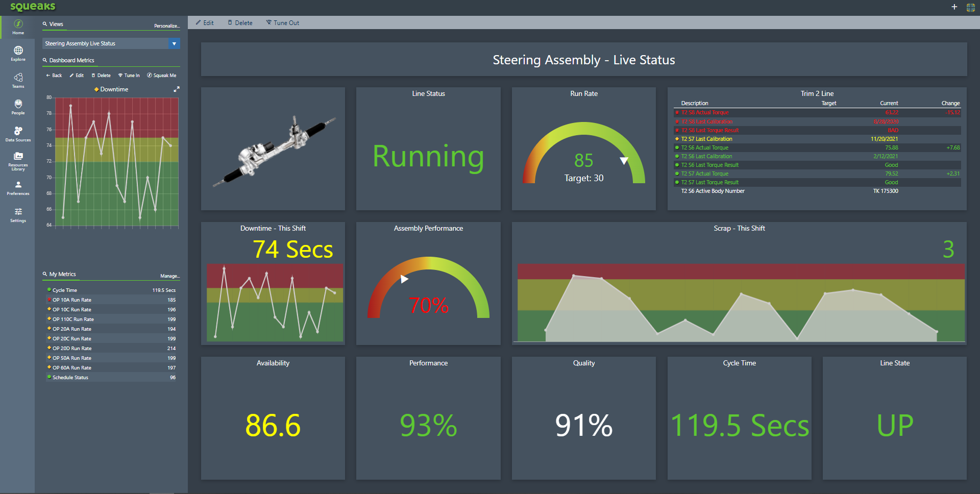The width and height of the screenshot is (980, 494).
Task: Open the Teams panel
Action: 18,81
